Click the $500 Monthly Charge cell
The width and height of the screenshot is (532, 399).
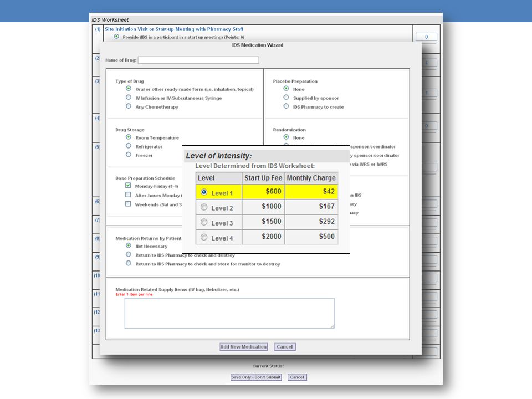click(x=311, y=237)
